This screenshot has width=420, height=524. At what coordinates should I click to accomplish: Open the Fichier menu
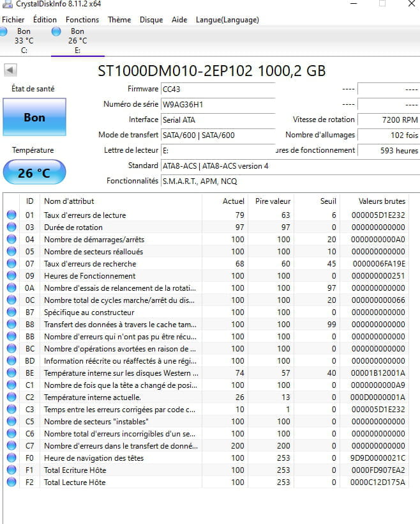[13, 20]
